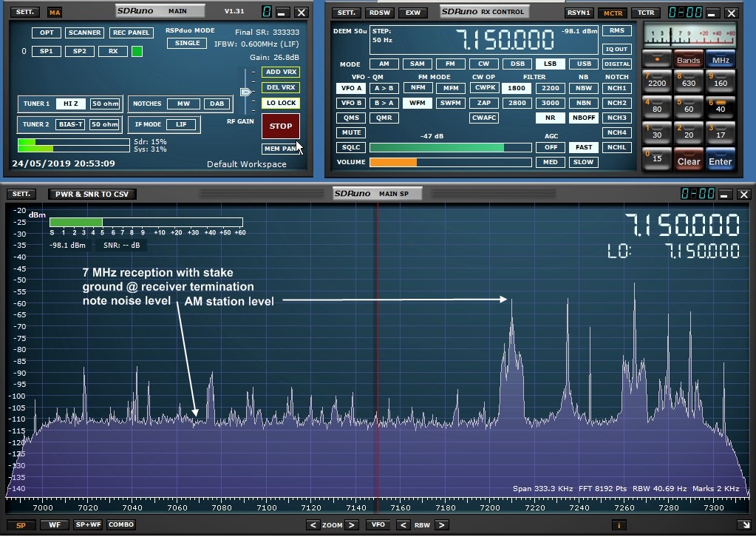Image resolution: width=756 pixels, height=537 pixels.
Task: Switch to COMBO view
Action: click(x=121, y=525)
